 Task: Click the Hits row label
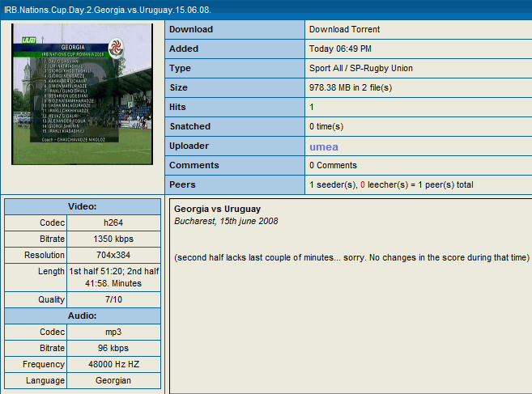177,107
